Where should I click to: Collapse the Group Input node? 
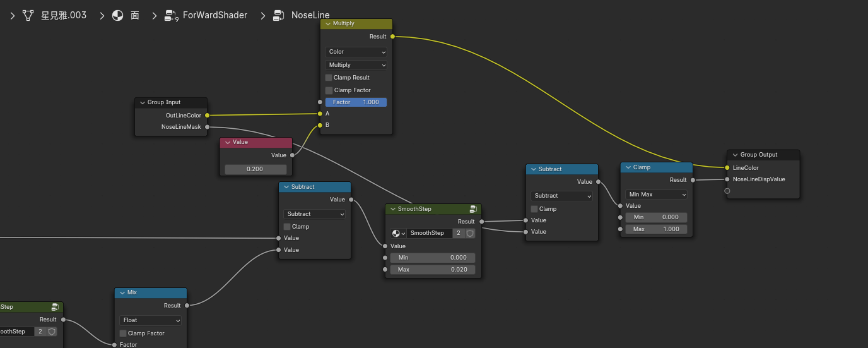pyautogui.click(x=143, y=102)
